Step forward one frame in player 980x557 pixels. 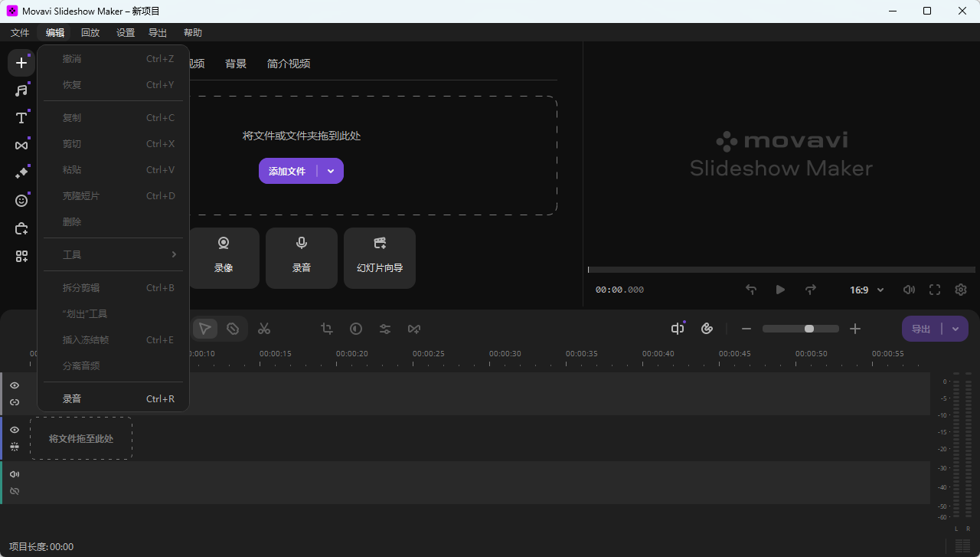point(811,290)
